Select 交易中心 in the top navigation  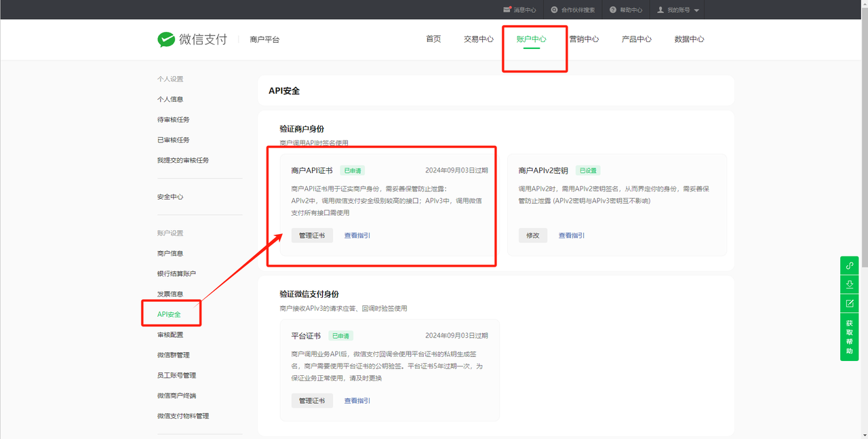478,39
